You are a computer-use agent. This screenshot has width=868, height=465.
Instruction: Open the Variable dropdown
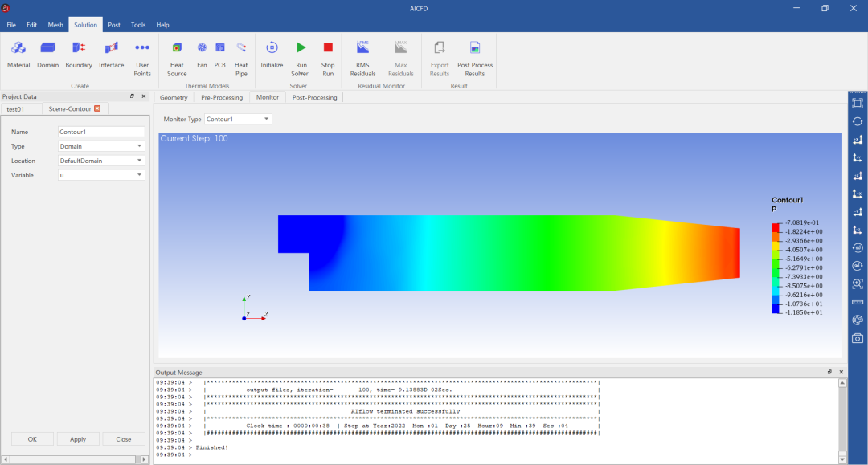[101, 175]
